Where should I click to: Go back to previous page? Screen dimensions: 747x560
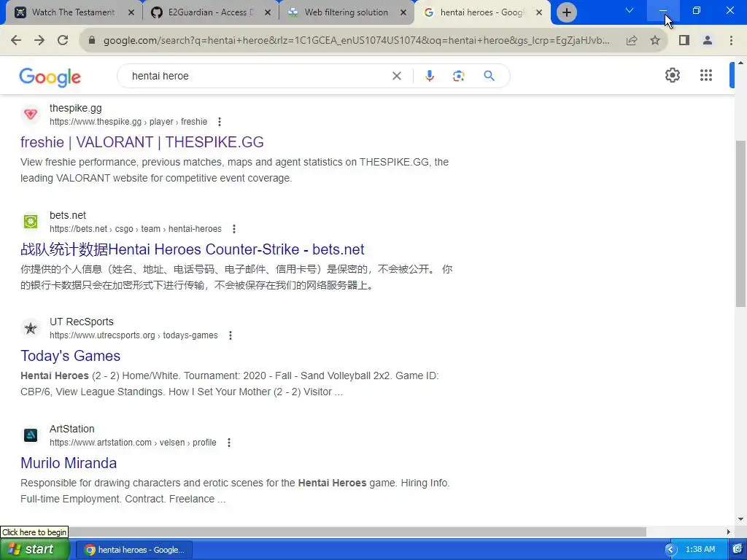[16, 41]
